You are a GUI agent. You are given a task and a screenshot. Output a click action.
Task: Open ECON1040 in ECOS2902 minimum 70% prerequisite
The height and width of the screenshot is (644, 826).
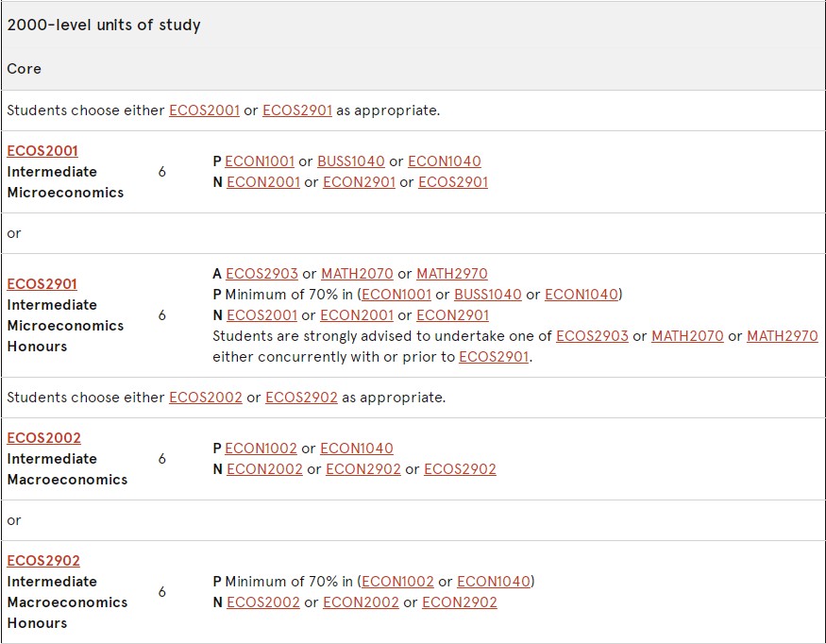[494, 582]
